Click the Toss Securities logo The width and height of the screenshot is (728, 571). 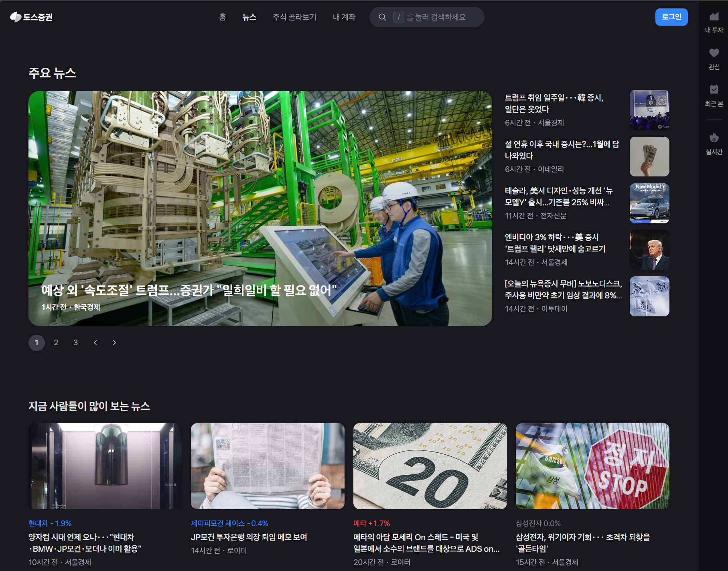click(31, 17)
